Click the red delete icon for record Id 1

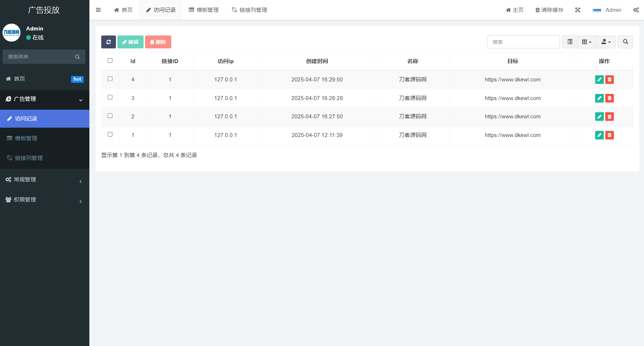pos(609,135)
